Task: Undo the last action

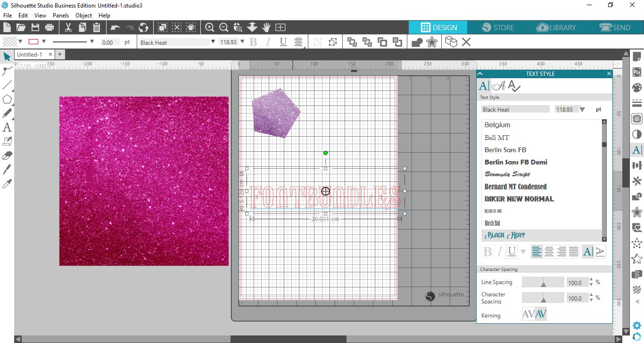Action: coord(116,28)
